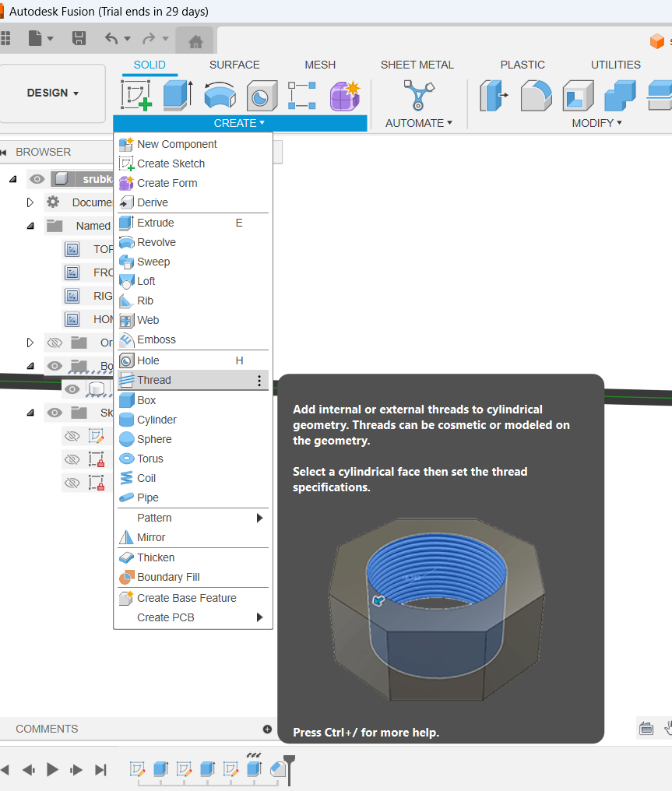Click the orange cube icon at top right
672x791 pixels.
tap(657, 40)
